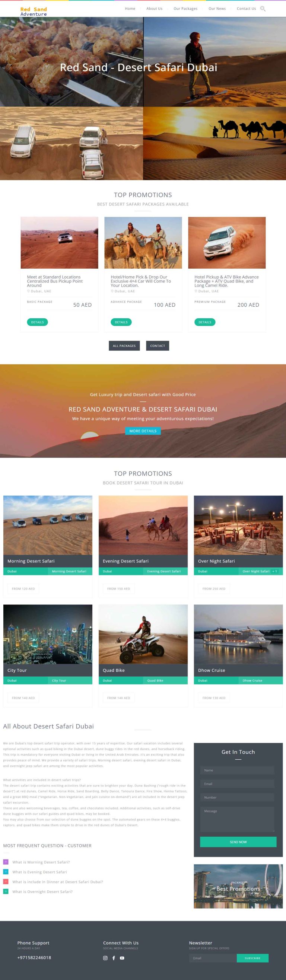Image resolution: width=286 pixels, height=980 pixels.
Task: Click the Send Now button
Action: 238,842
